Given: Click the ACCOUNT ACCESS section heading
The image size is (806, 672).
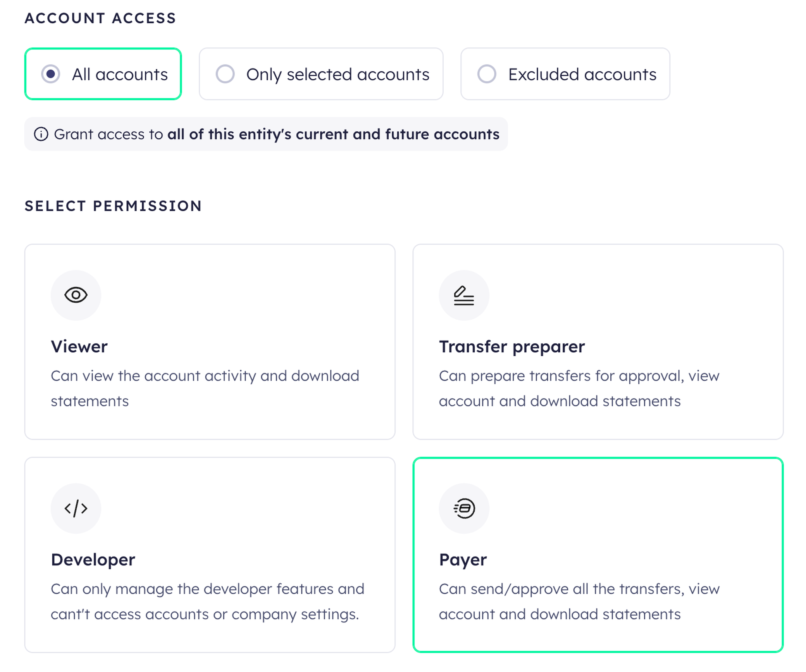Looking at the screenshot, I should [x=100, y=17].
